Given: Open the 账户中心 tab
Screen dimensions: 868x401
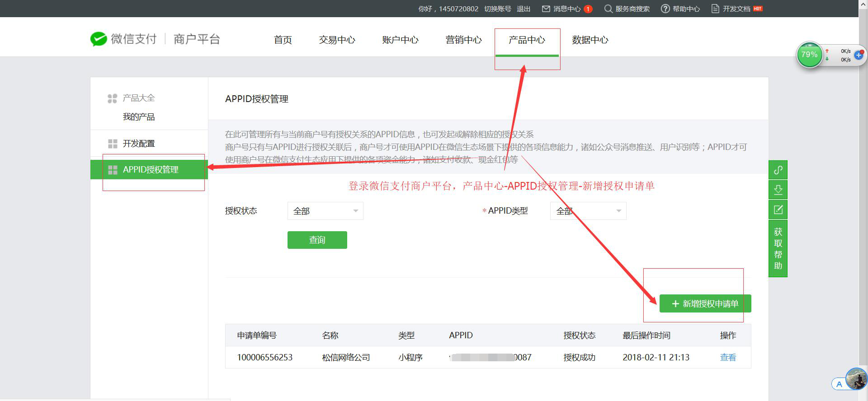Looking at the screenshot, I should pyautogui.click(x=401, y=40).
